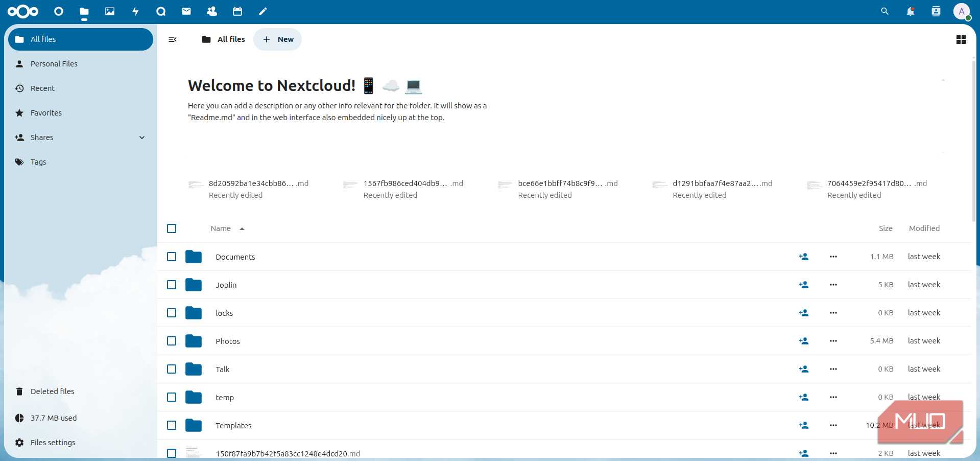Select the Templates folder checkbox
Viewport: 980px width, 461px height.
(x=172, y=425)
